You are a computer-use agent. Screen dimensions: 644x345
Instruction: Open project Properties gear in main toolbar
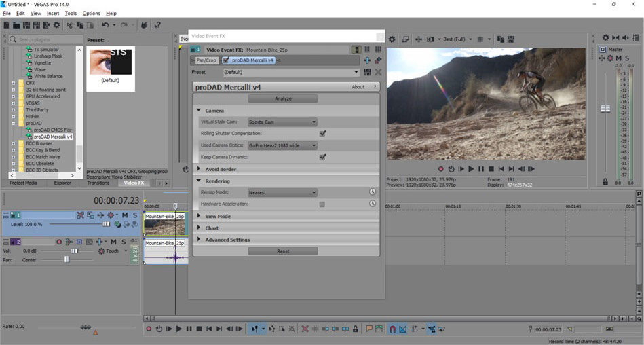click(x=57, y=25)
